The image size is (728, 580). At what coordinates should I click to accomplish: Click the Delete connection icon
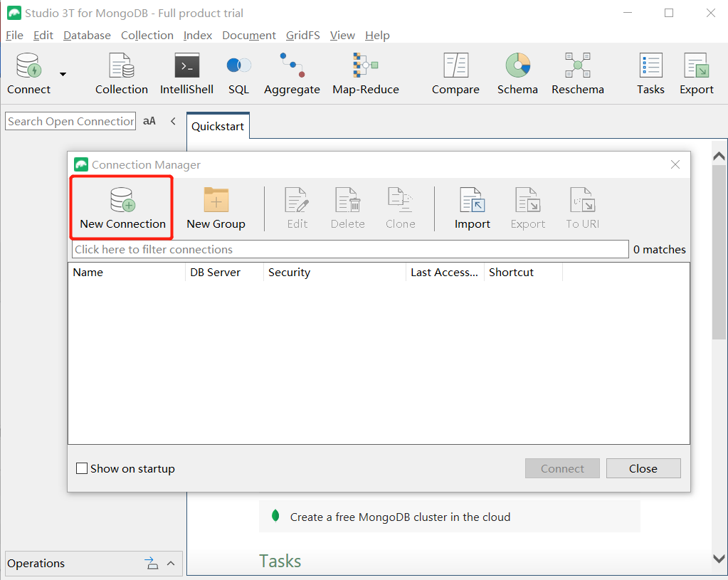coord(348,208)
